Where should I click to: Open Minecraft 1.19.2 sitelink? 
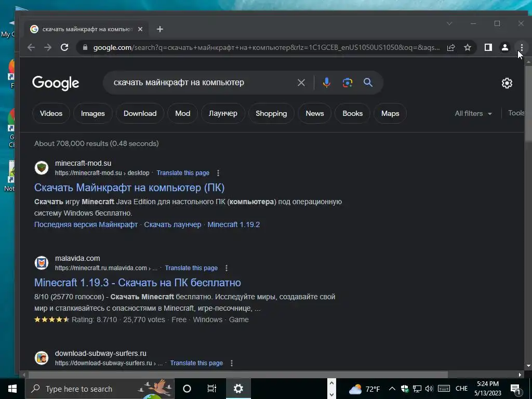(x=234, y=224)
